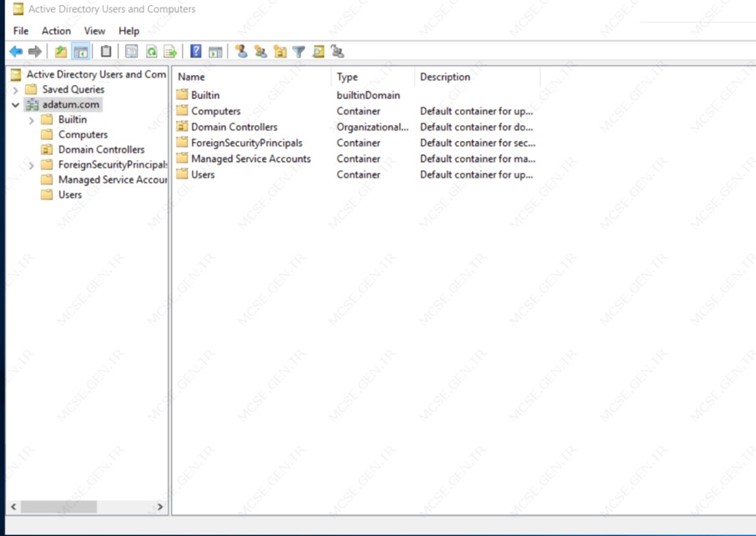The image size is (756, 536).
Task: Click the Back arrow toolbar icon
Action: [x=16, y=51]
